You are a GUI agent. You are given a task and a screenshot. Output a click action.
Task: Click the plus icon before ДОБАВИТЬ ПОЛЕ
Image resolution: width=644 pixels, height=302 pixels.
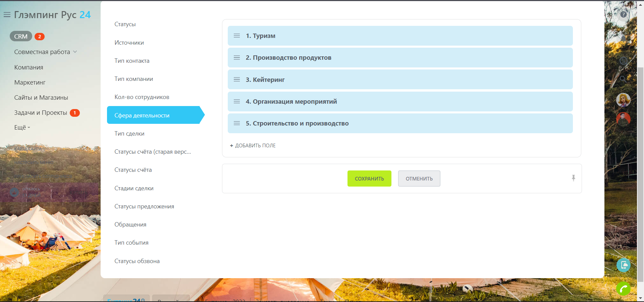coord(231,146)
